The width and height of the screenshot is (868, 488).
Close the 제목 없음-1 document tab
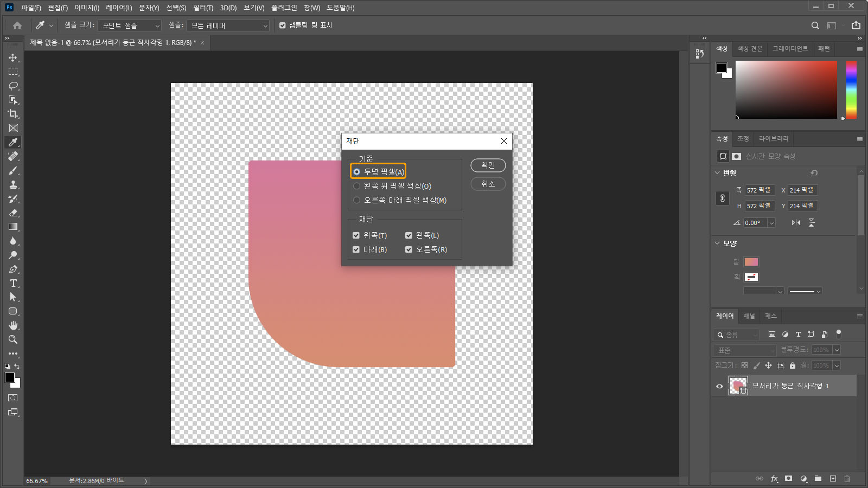click(x=202, y=43)
